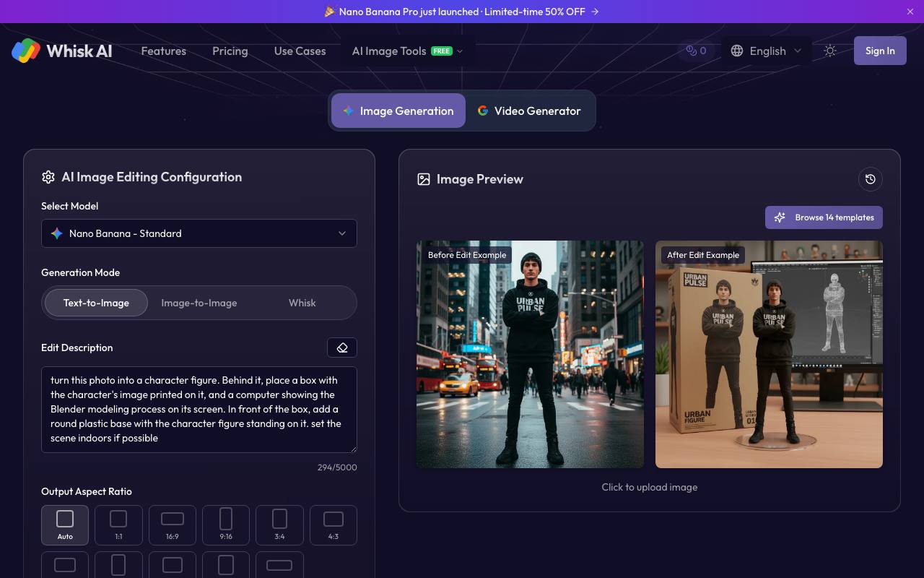Screen dimensions: 924x578
Task: Choose the 4:3 aspect ratio icon
Action: (334, 519)
